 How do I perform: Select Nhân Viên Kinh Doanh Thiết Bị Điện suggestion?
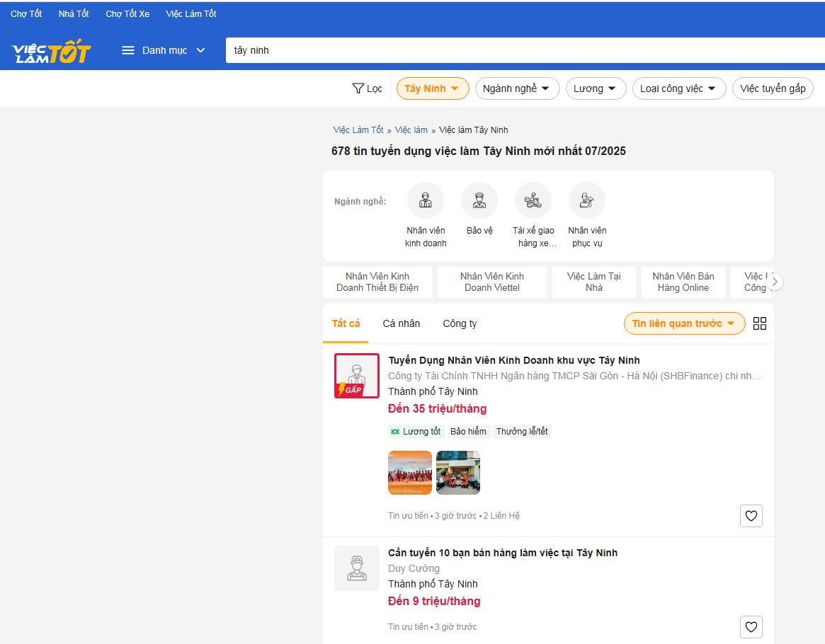(377, 282)
